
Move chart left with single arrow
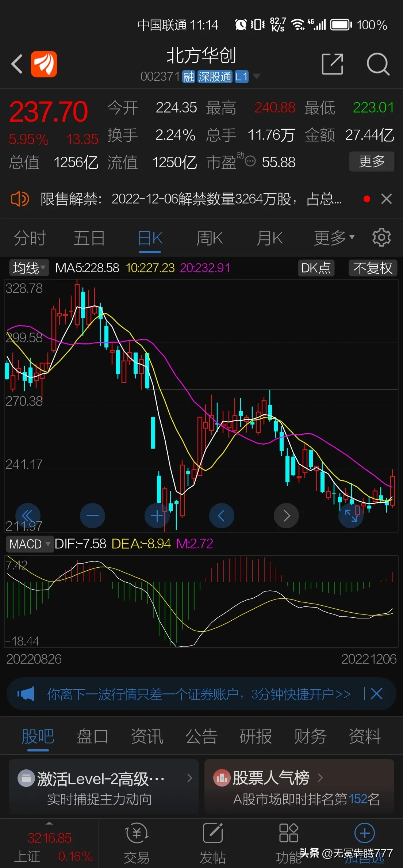pos(222,515)
